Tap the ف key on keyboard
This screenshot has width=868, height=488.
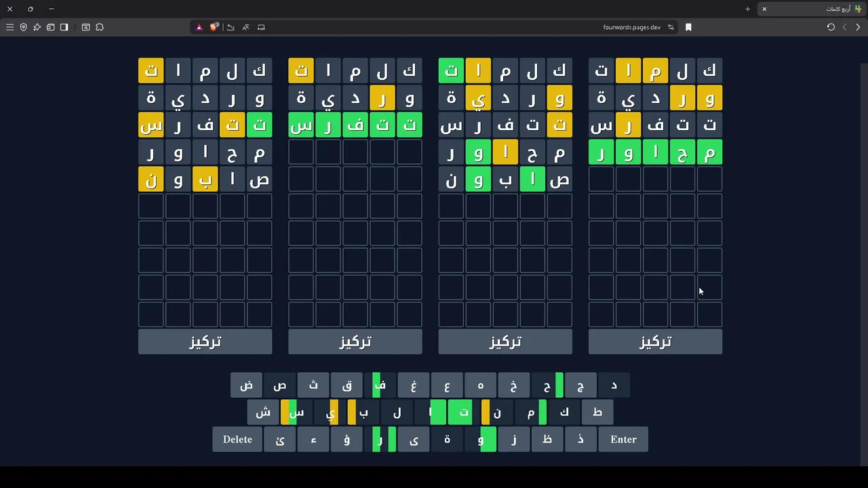click(380, 385)
